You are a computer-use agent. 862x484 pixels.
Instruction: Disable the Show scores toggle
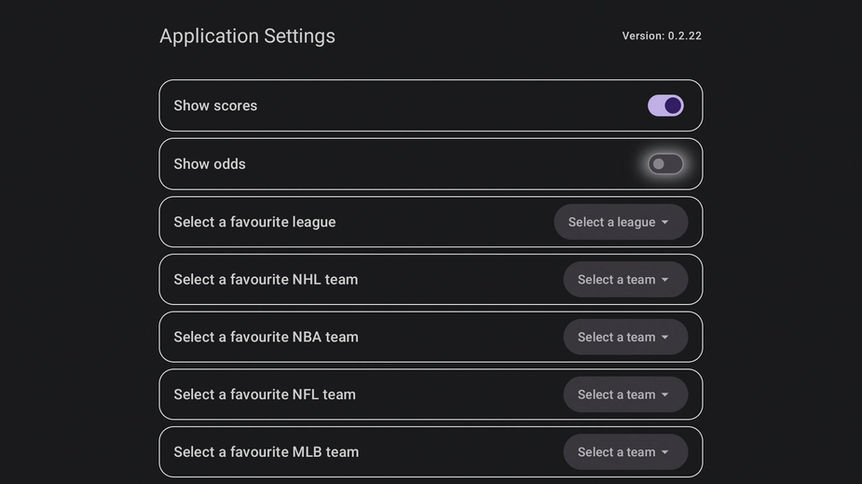(x=665, y=106)
